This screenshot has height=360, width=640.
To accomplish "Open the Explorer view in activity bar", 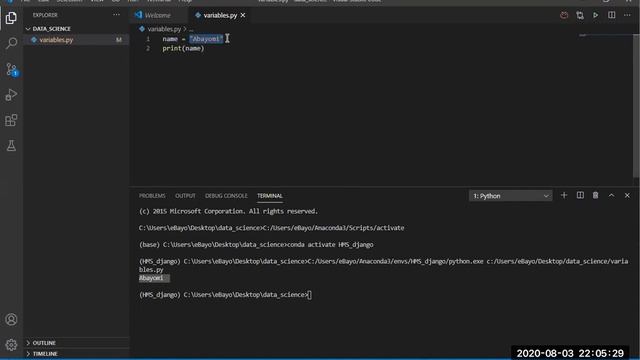I will click(11, 18).
